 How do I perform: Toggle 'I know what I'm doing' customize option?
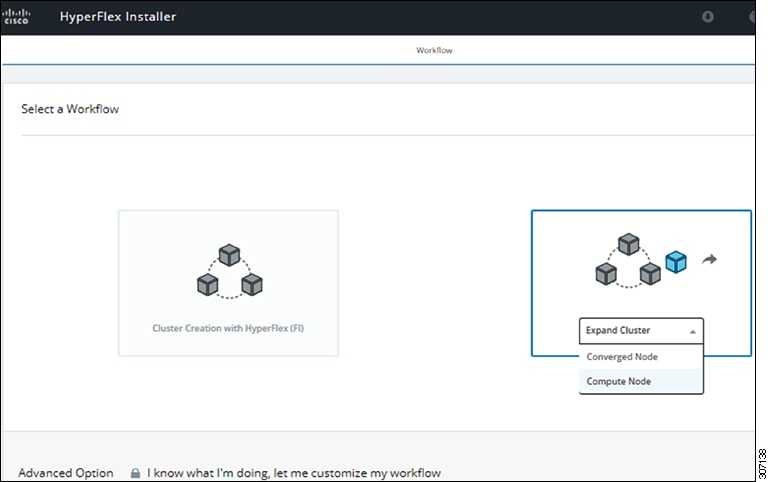(x=294, y=473)
